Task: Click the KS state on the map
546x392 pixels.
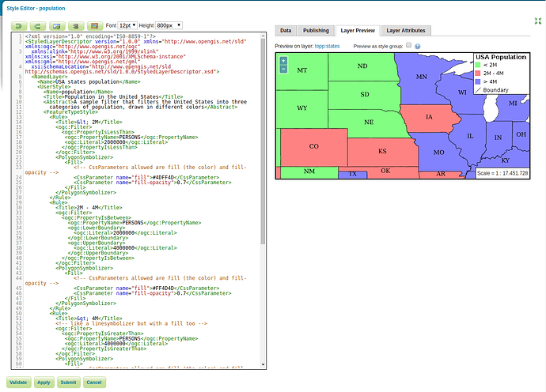Action: [382, 151]
